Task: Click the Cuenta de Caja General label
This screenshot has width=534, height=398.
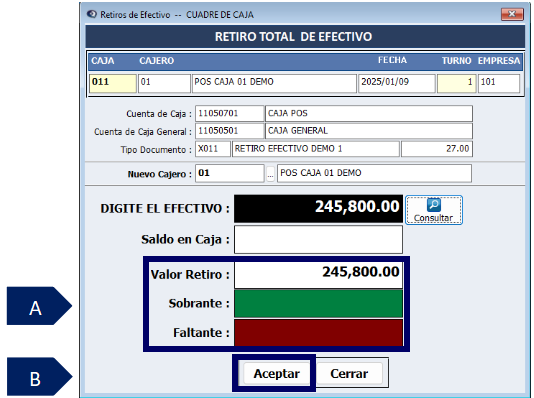Action: (143, 132)
